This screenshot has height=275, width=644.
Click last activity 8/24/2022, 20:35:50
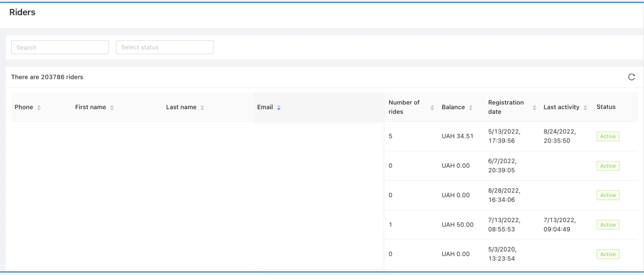point(560,136)
